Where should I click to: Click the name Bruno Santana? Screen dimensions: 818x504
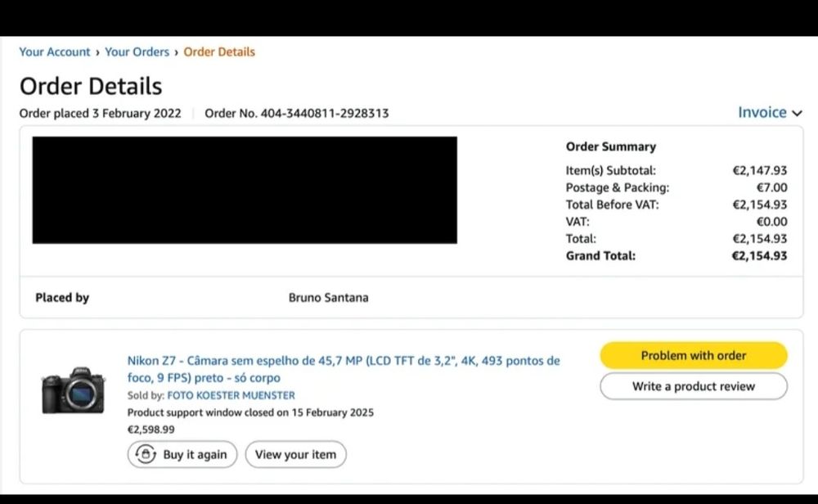click(x=328, y=298)
